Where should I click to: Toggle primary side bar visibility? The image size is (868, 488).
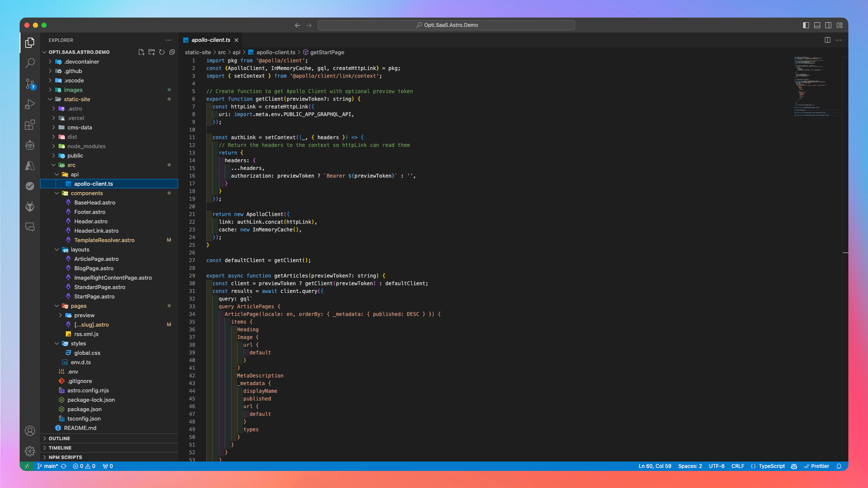[x=806, y=25]
